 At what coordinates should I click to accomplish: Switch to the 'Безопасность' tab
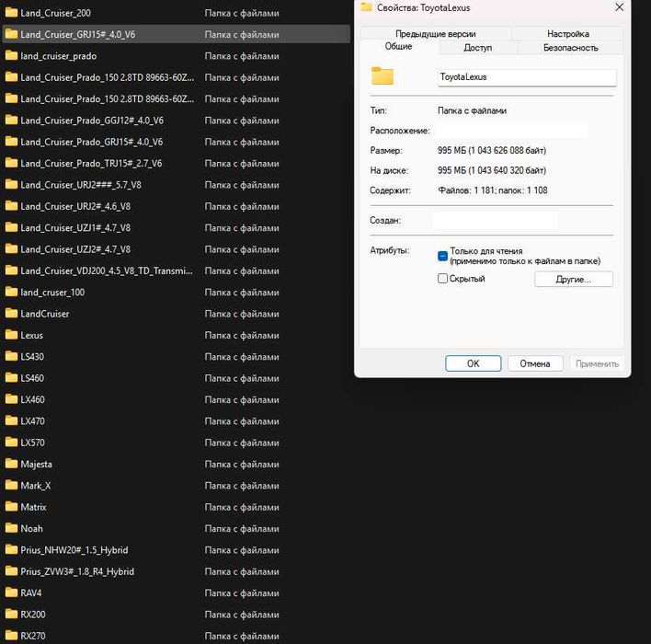pos(570,48)
